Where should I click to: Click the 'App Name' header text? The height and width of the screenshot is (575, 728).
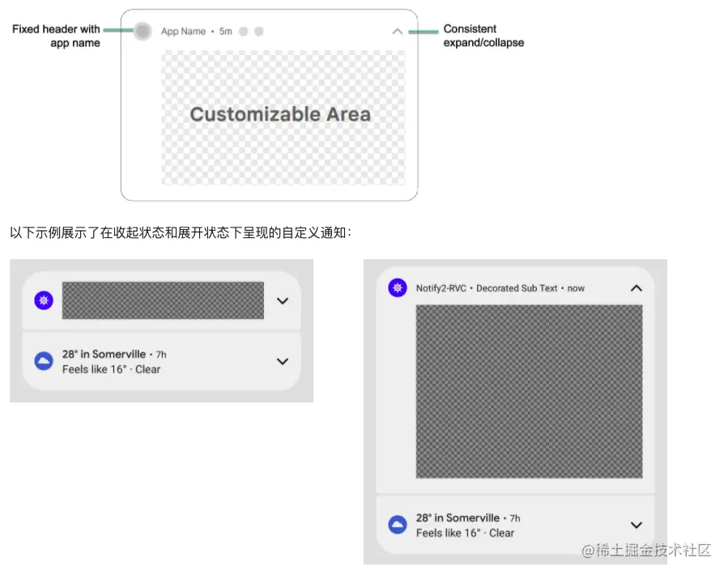pyautogui.click(x=183, y=31)
